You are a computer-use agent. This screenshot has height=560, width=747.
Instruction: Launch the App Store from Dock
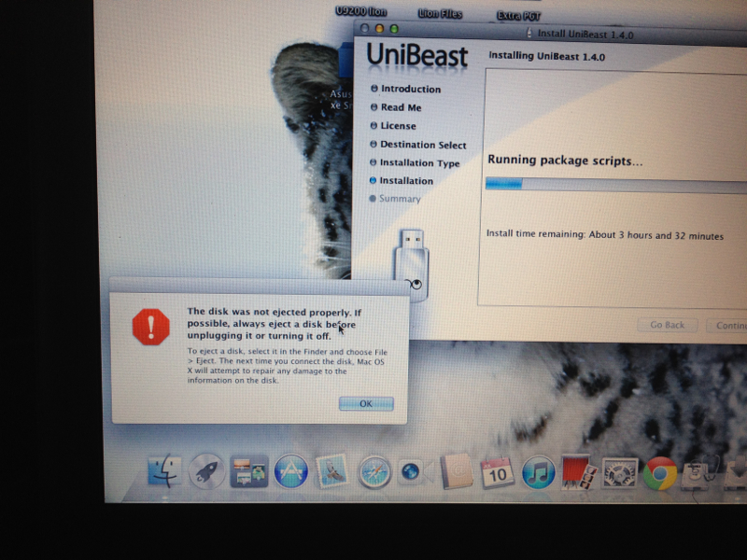pos(290,471)
